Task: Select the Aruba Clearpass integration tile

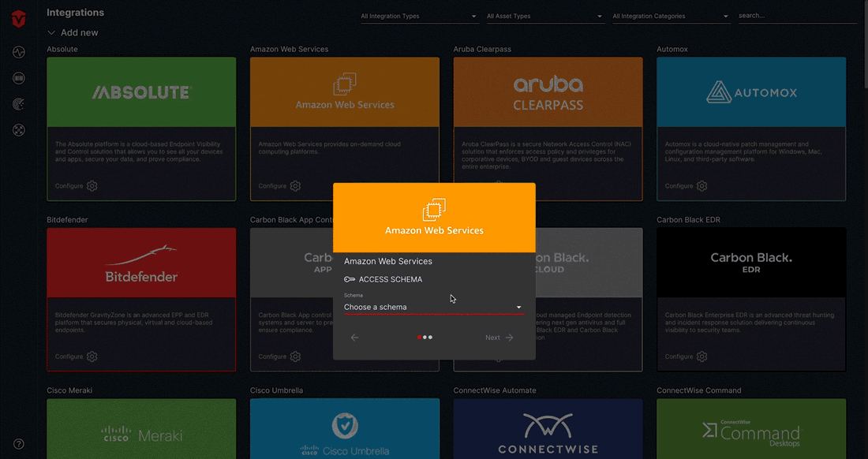Action: (548, 92)
